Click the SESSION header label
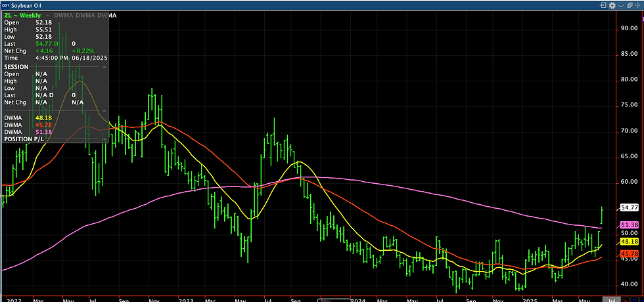 click(16, 67)
